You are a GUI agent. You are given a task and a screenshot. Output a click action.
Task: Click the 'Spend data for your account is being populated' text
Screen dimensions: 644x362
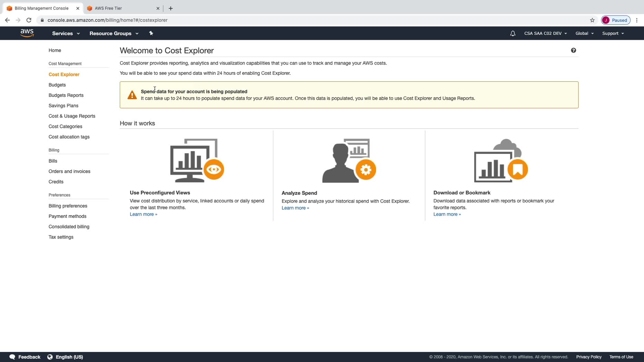click(x=194, y=91)
